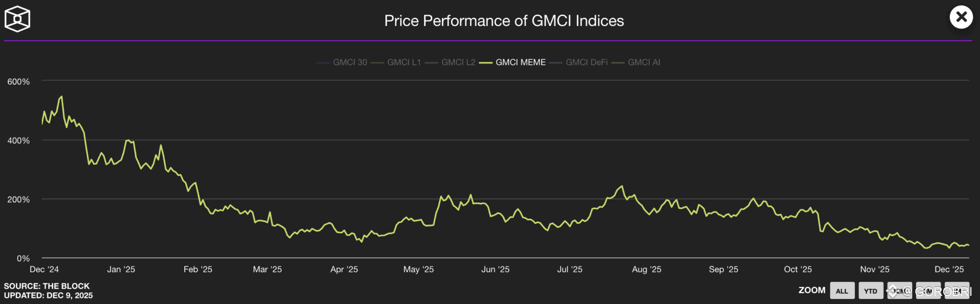Click the Dec '24 axis label
This screenshot has height=304, width=980.
coord(44,269)
